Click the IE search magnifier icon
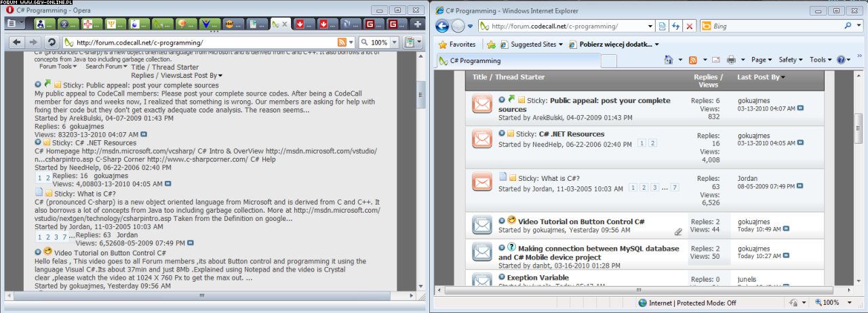The width and height of the screenshot is (868, 313). 848,26
